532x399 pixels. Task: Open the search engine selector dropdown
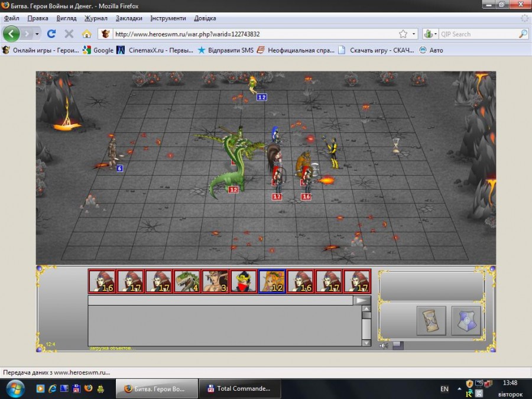[x=430, y=34]
